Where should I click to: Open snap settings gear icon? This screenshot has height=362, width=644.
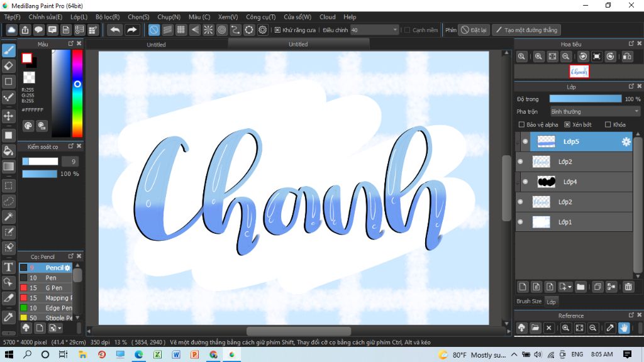point(262,30)
